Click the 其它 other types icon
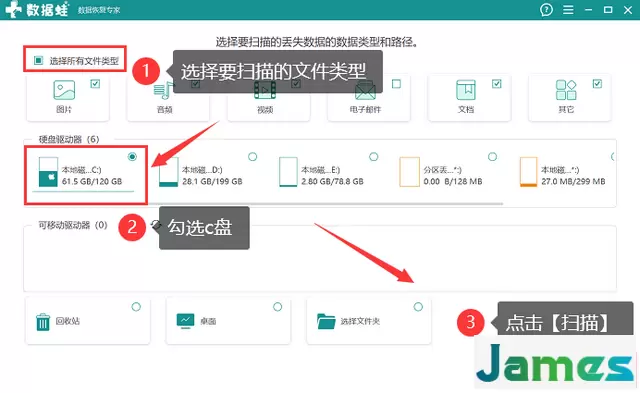Screen dimensions: 640x393 (566, 90)
